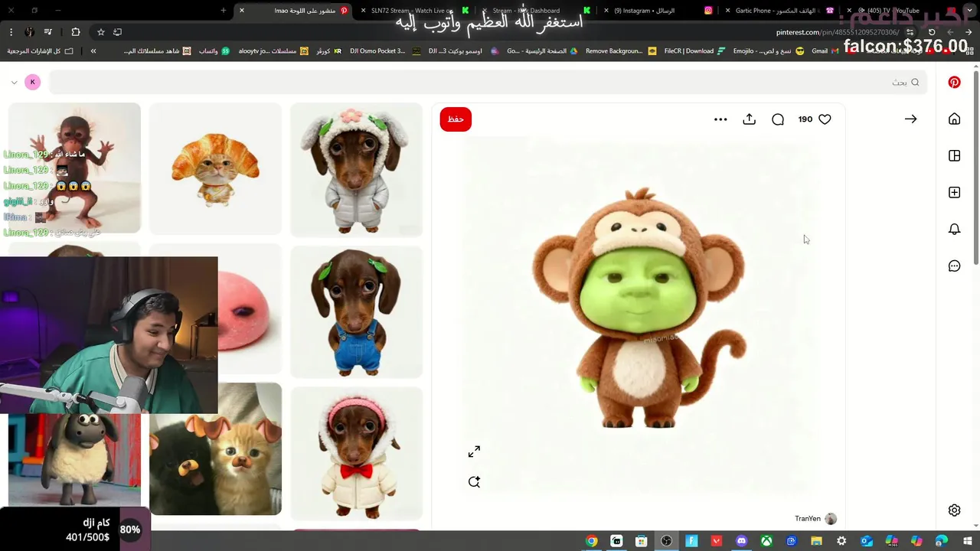Open the FileCR | Download bookmark
Viewport: 980px width, 551px height.
click(x=694, y=51)
